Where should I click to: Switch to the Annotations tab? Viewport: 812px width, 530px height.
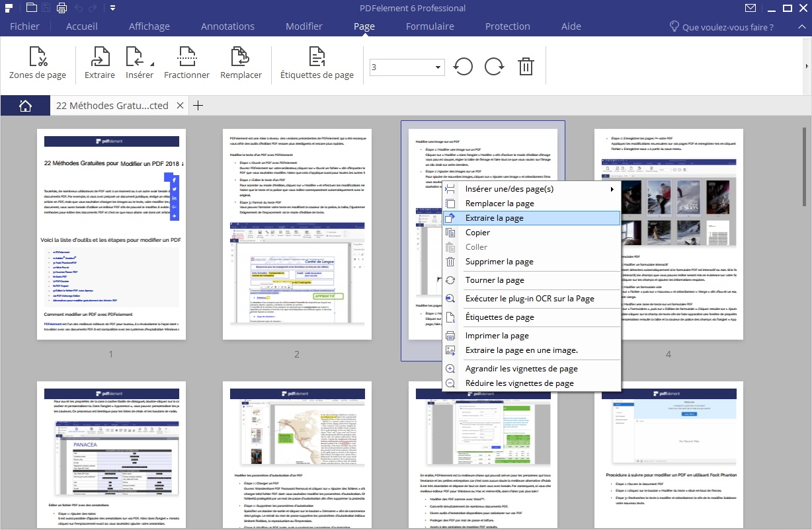point(227,26)
